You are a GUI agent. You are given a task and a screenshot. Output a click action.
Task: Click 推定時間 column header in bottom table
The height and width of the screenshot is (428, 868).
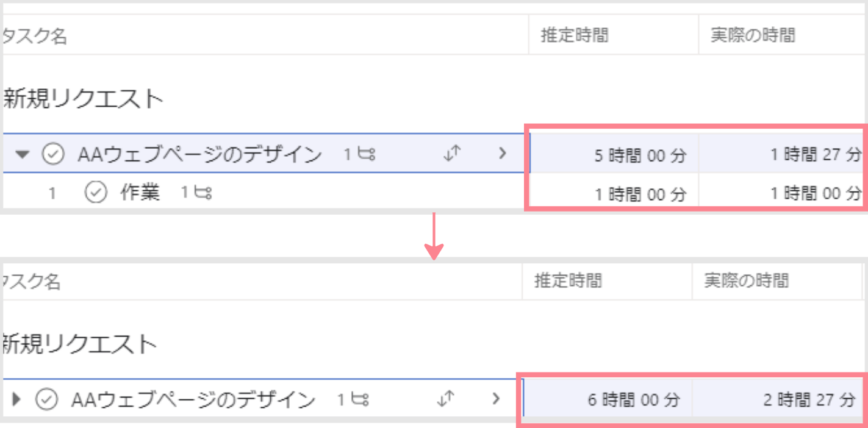click(x=569, y=280)
